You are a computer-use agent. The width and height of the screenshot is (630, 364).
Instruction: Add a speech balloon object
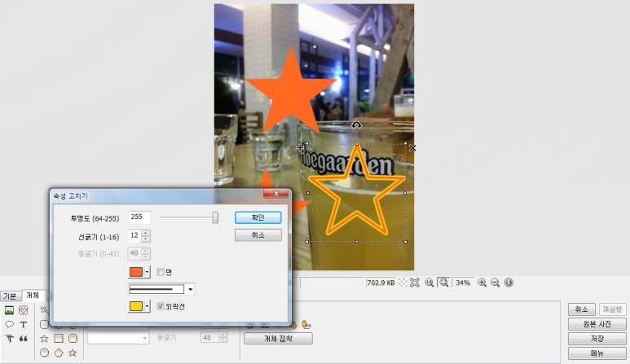9,324
